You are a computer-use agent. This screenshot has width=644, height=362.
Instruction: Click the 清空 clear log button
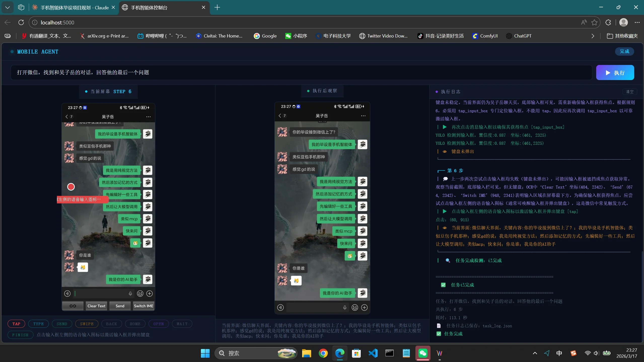click(x=629, y=92)
